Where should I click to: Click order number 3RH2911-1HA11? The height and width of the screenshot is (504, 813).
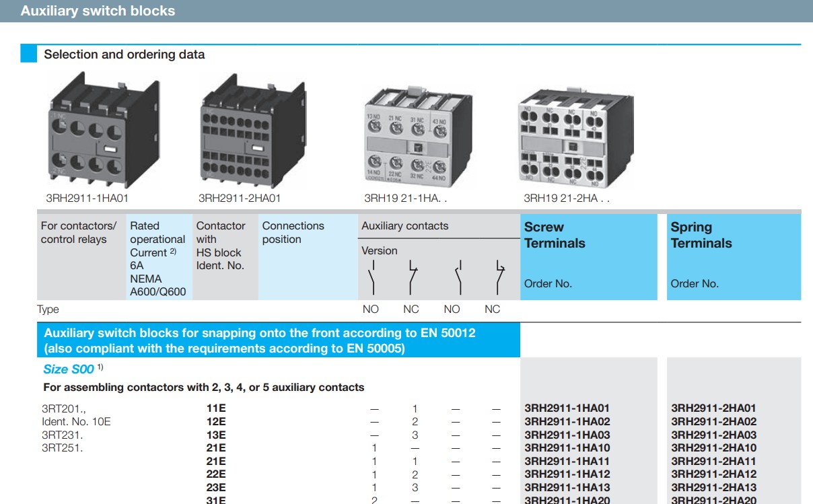567,462
